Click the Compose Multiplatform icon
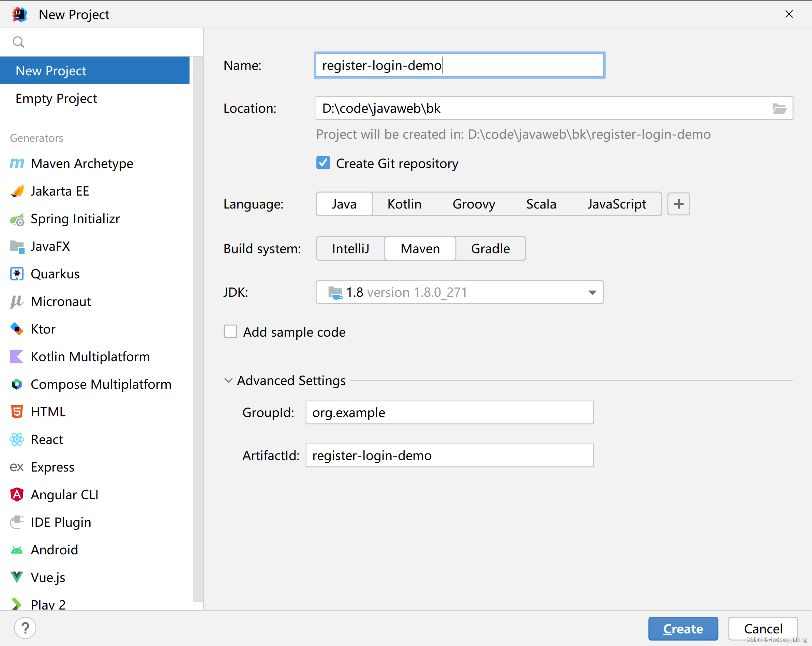The image size is (812, 646). pyautogui.click(x=17, y=384)
